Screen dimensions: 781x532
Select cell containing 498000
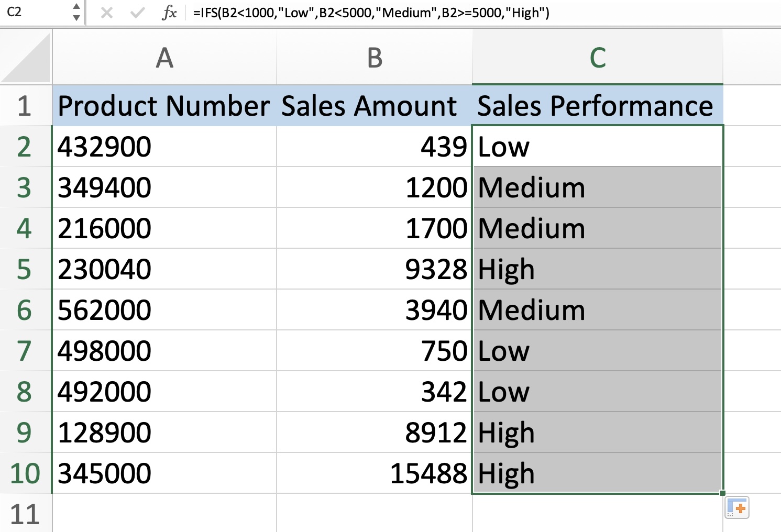coord(164,351)
